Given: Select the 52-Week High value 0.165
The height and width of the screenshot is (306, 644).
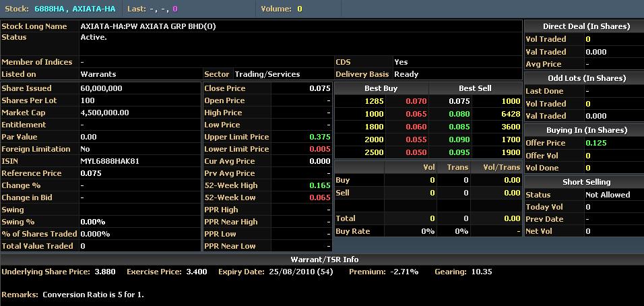Looking at the screenshot, I should (320, 185).
